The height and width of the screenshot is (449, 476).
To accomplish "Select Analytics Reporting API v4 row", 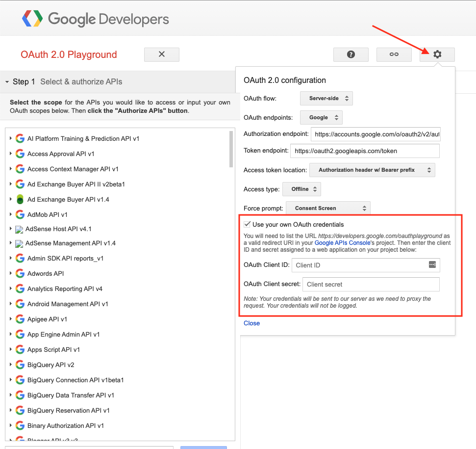I will tap(65, 289).
